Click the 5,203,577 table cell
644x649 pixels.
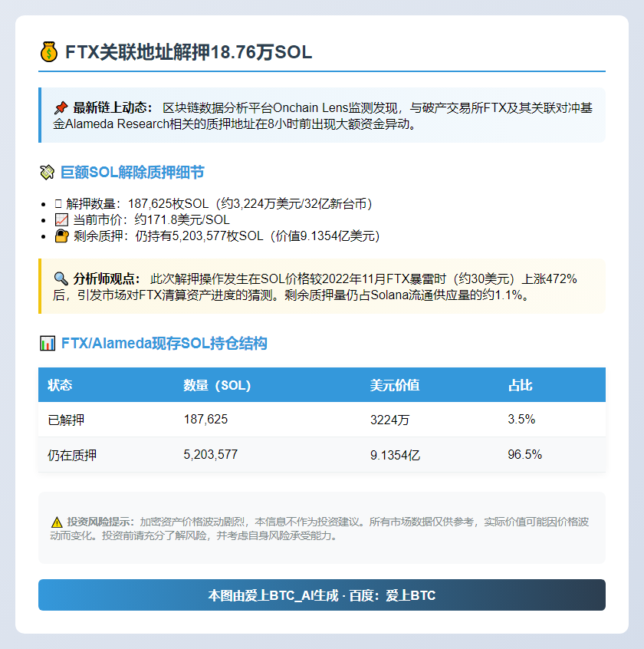coord(211,454)
